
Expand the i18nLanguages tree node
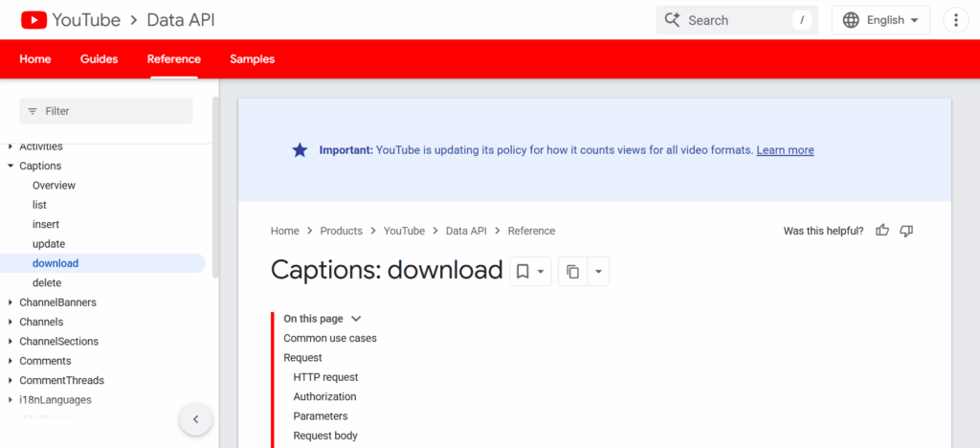click(x=11, y=400)
